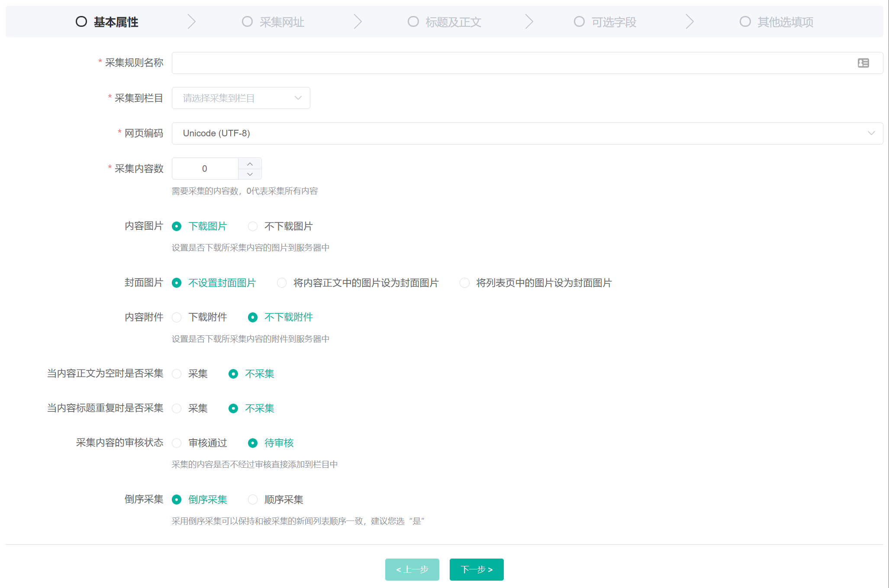Screen dimensions: 889x588
Task: Switch to the 采集网址 step tab
Action: pyautogui.click(x=281, y=22)
